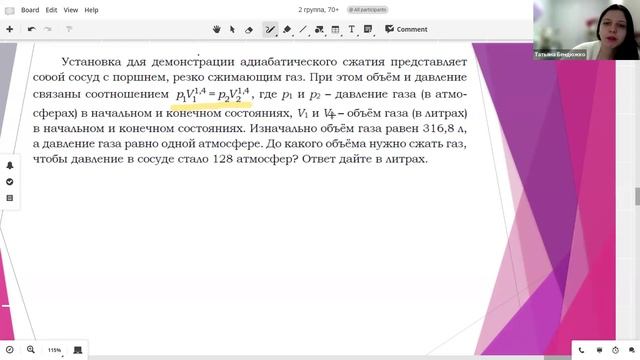Click the checkmark tasks icon in sidebar
The image size is (640, 360).
coord(10,182)
